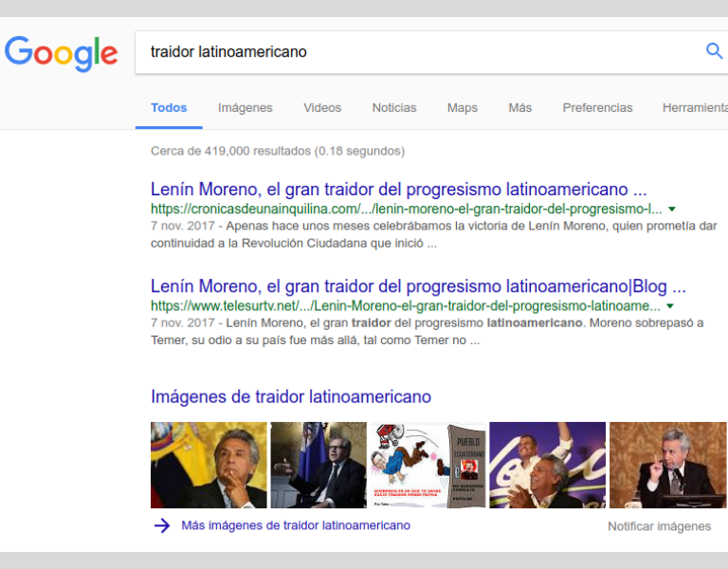Click the arrow icon beside Más imágenes
The width and height of the screenshot is (728, 569).
[x=162, y=525]
